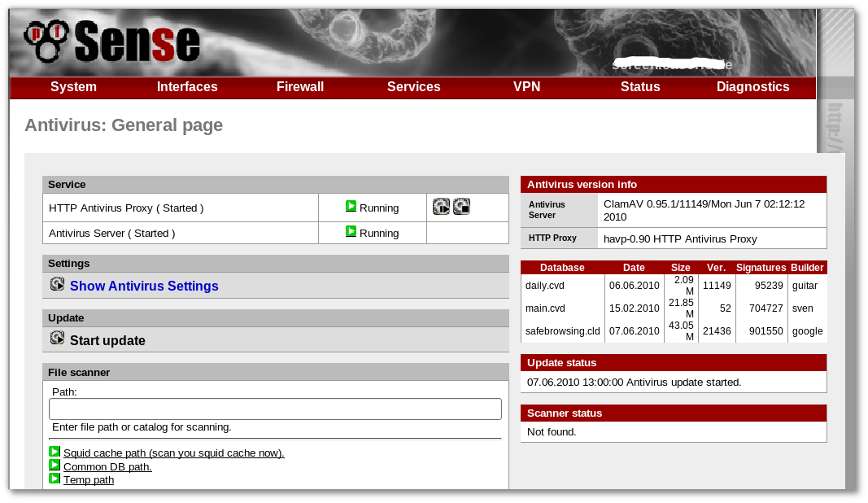
Task: Focus the file scanner Path input field
Action: pyautogui.click(x=275, y=409)
